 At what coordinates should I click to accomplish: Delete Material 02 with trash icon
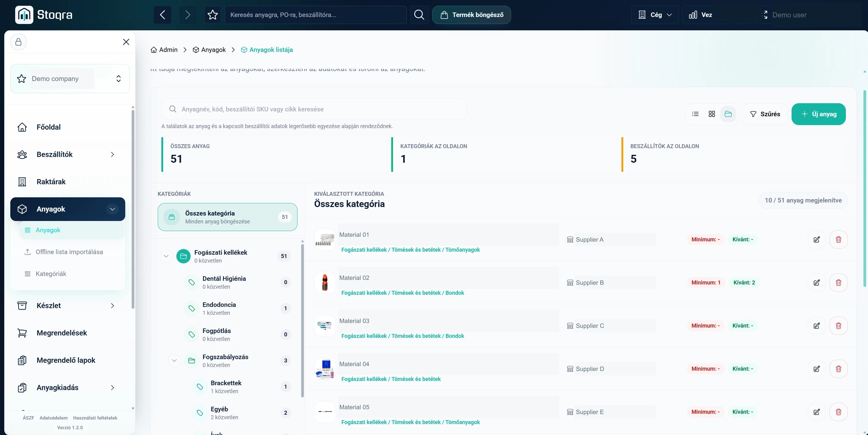click(838, 283)
